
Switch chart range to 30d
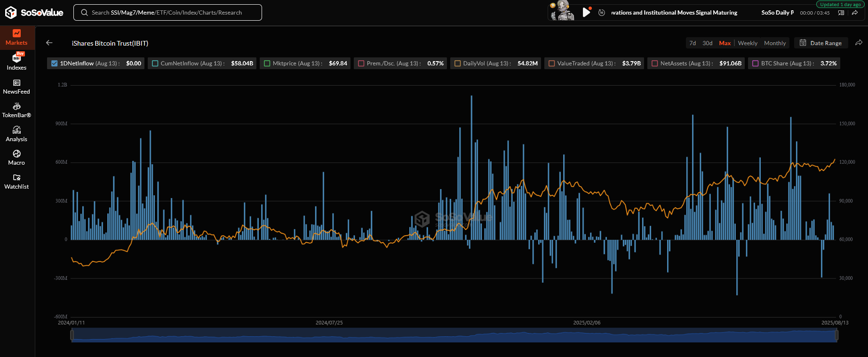708,43
